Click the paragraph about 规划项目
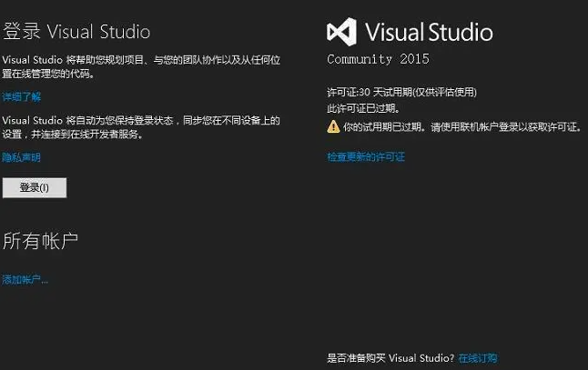This screenshot has width=588, height=370. (141, 66)
